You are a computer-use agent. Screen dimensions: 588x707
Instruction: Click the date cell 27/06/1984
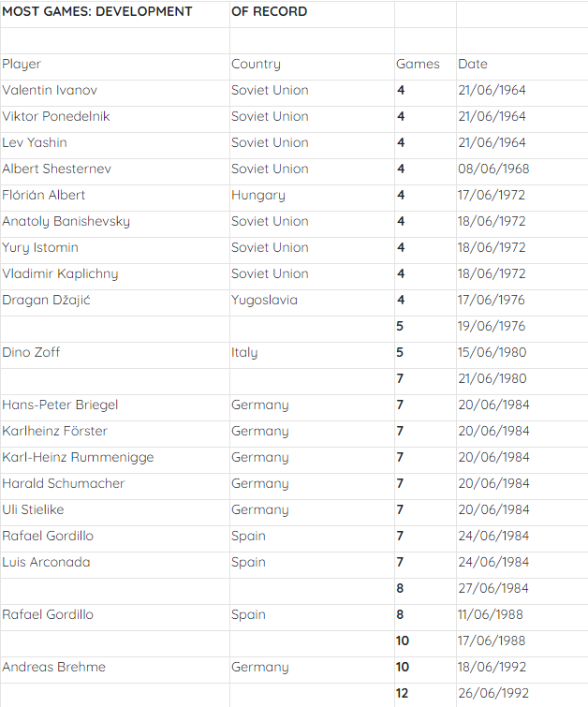522,591
